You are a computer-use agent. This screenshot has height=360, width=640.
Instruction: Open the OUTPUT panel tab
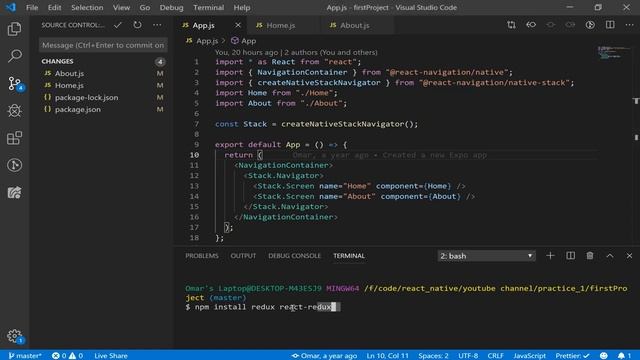[243, 256]
